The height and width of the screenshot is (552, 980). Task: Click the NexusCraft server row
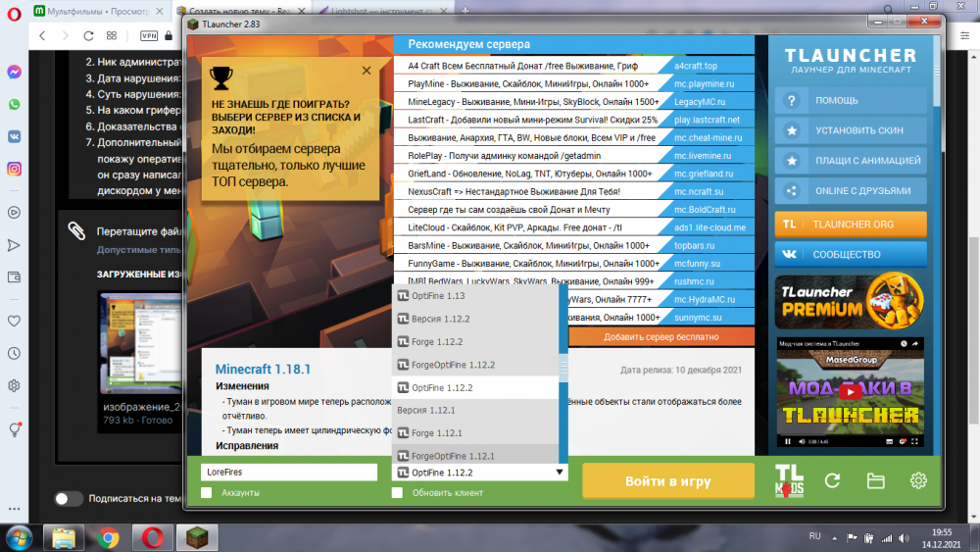coord(573,191)
